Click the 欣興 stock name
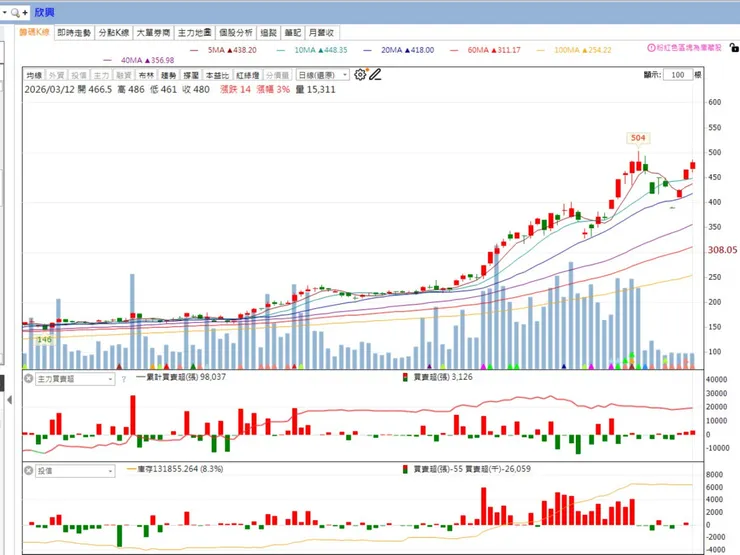Screen dimensions: 740x555 click(x=44, y=12)
